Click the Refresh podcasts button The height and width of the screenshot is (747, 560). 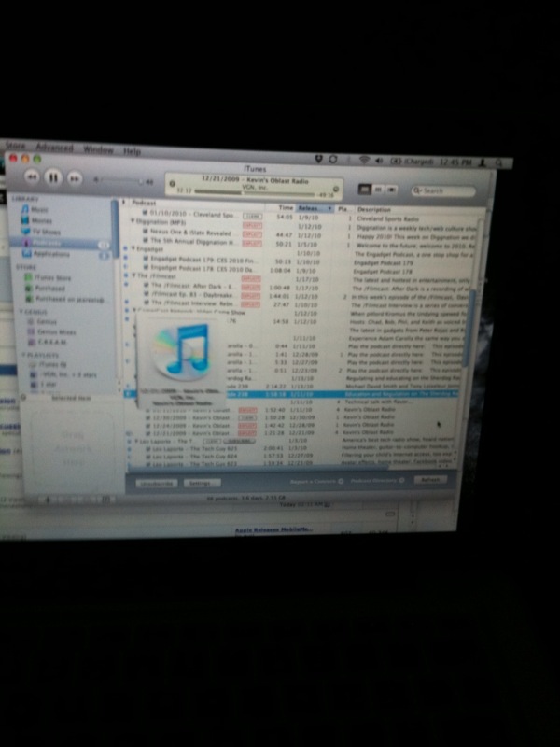(430, 480)
